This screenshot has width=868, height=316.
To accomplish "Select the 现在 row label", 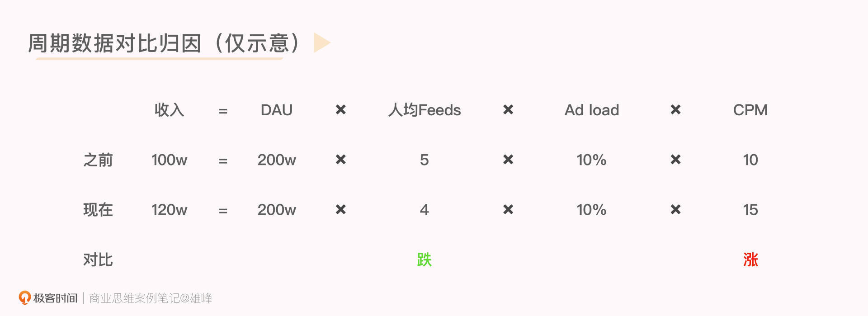I will (x=98, y=210).
